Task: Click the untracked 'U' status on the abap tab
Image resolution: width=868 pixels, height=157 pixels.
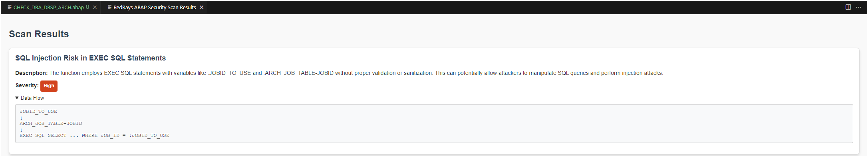Action: point(87,7)
